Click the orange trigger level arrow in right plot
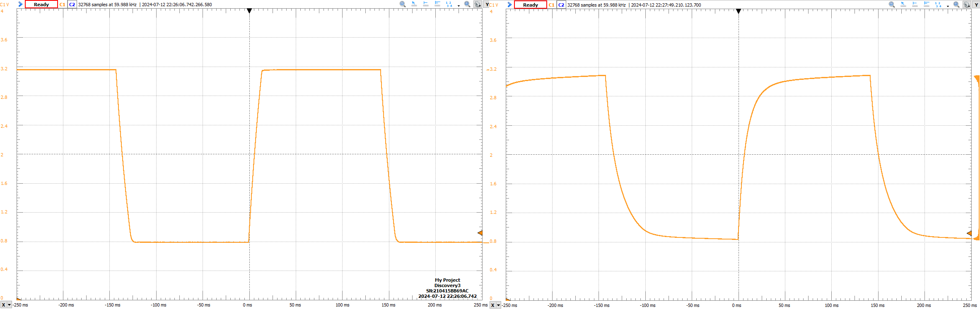 pos(969,233)
